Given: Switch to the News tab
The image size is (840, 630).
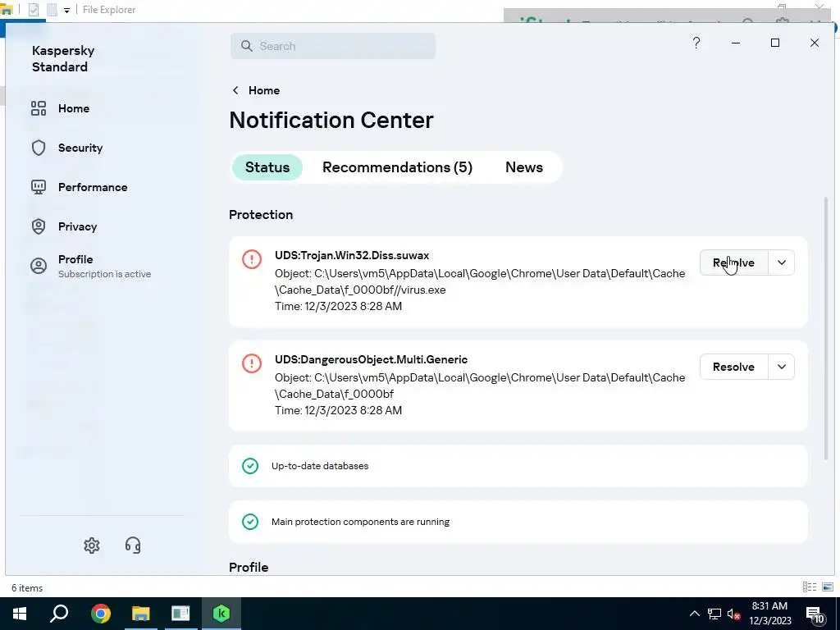Looking at the screenshot, I should 524,167.
